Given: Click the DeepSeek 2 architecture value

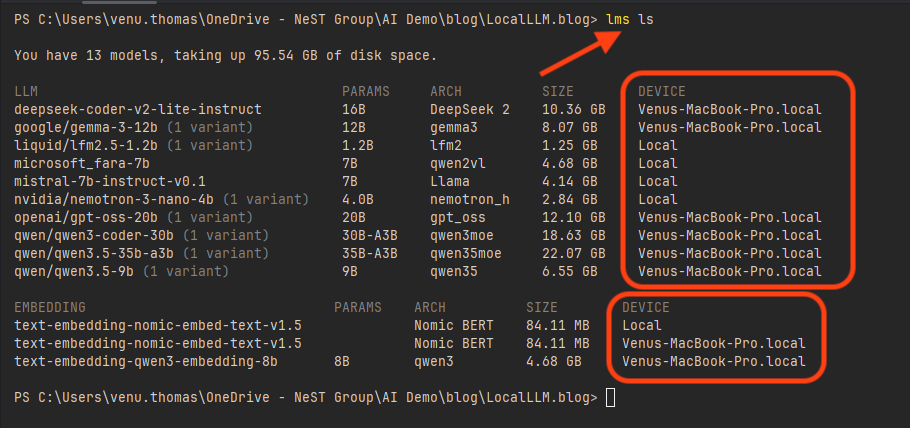Looking at the screenshot, I should pyautogui.click(x=470, y=109).
